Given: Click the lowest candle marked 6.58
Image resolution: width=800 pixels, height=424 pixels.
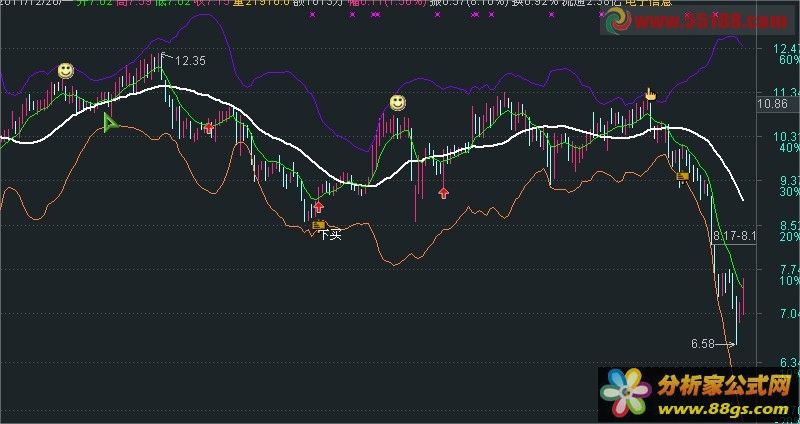Looking at the screenshot, I should tap(736, 320).
